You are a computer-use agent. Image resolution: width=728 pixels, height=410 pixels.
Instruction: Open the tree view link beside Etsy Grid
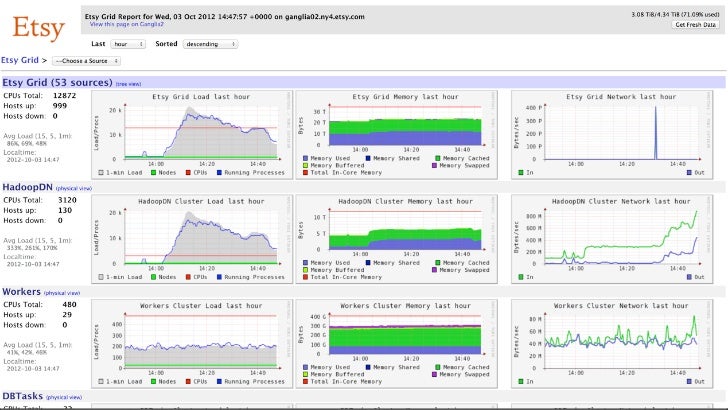coord(128,84)
